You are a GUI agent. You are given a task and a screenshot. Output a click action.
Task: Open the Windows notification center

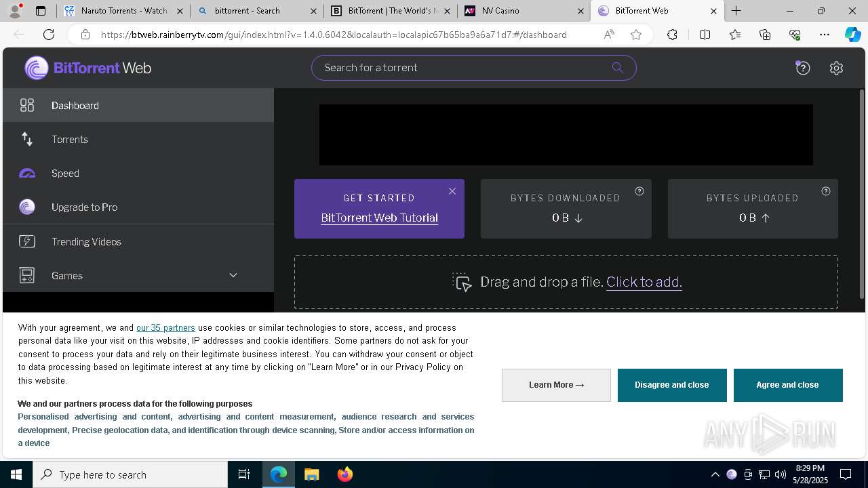coord(846,474)
